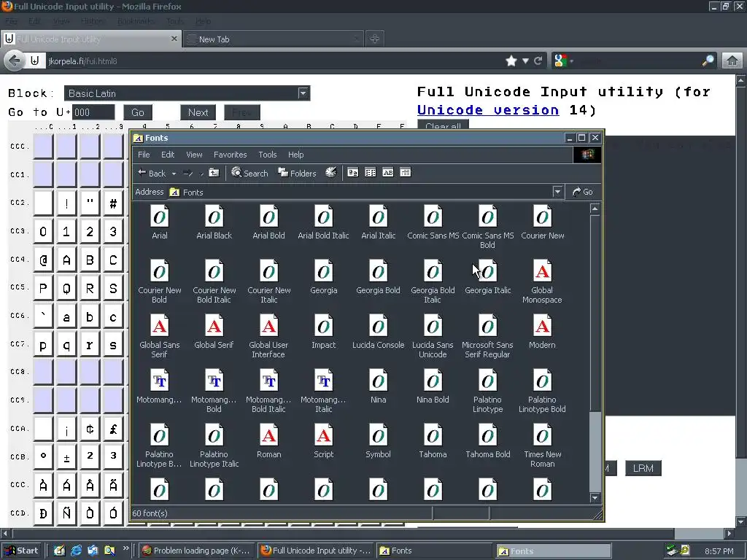Select the Palatino Linotype Bold font
The image size is (747, 560).
pyautogui.click(x=542, y=392)
